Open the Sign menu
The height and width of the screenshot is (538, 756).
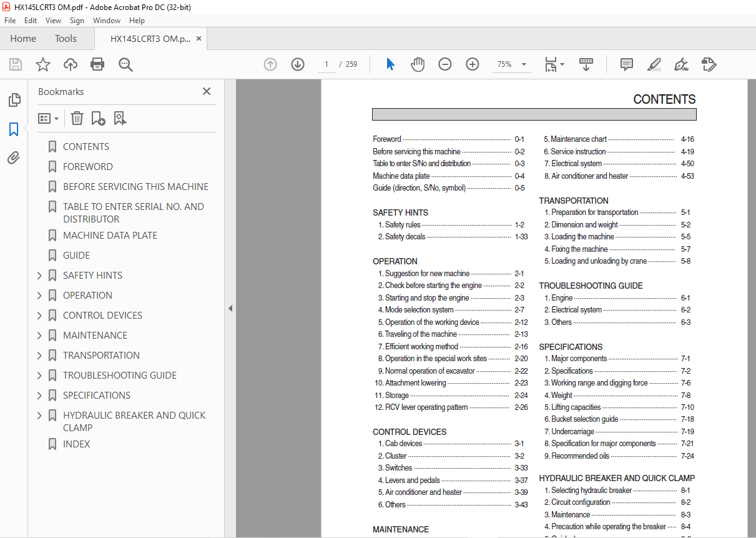77,21
